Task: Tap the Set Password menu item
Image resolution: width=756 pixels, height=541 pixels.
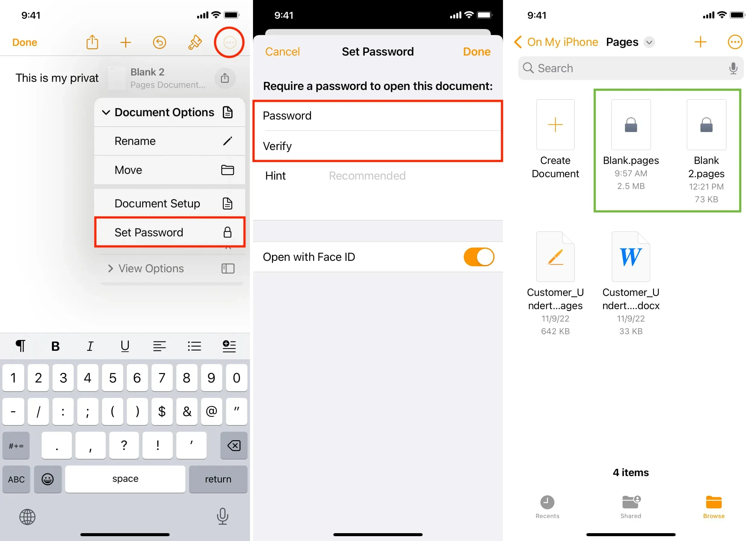Action: (170, 232)
